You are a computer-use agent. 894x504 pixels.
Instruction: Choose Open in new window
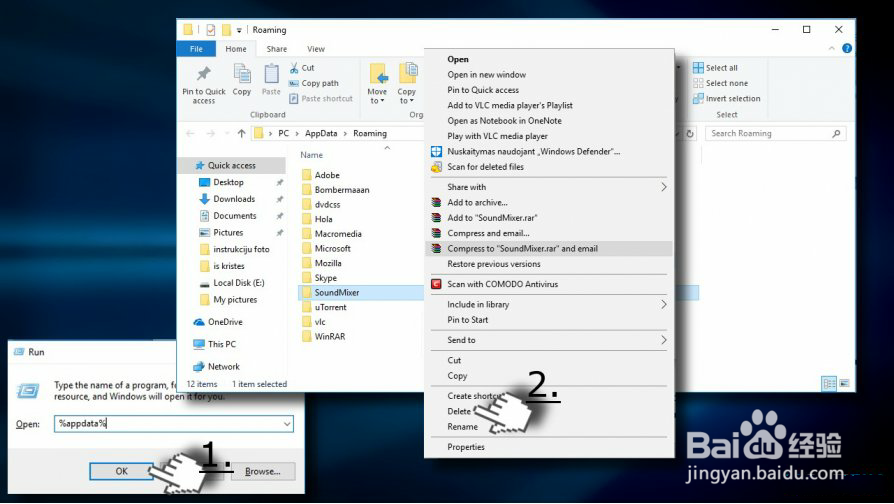pyautogui.click(x=486, y=75)
